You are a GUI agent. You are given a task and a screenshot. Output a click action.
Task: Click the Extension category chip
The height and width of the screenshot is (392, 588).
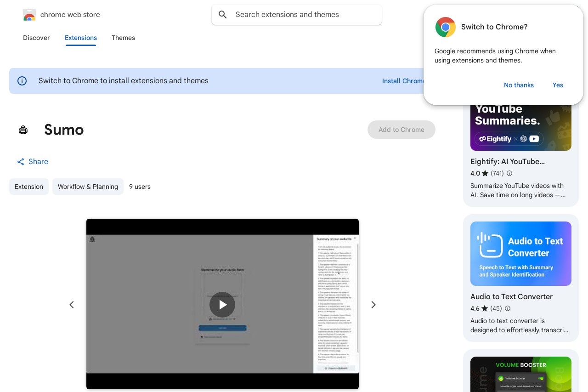[x=29, y=187]
